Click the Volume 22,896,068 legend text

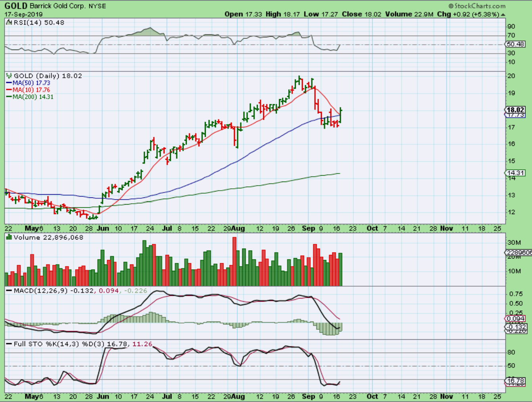(x=49, y=237)
